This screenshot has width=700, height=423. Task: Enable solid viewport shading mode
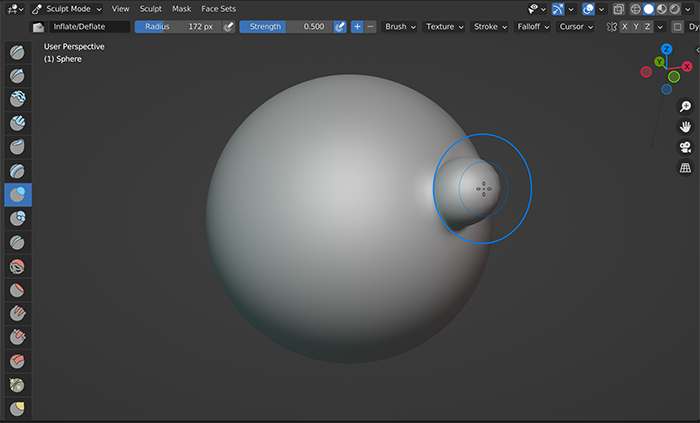click(x=649, y=8)
